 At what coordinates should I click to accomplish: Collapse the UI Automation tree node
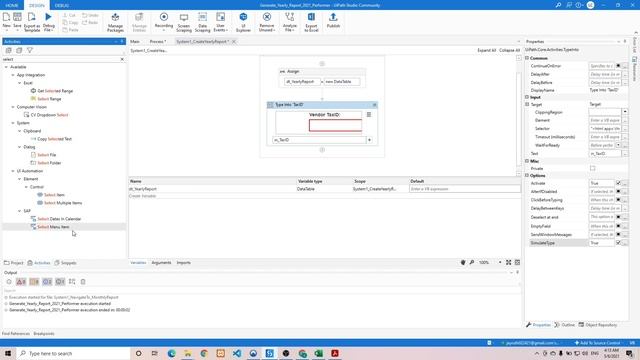(13, 171)
